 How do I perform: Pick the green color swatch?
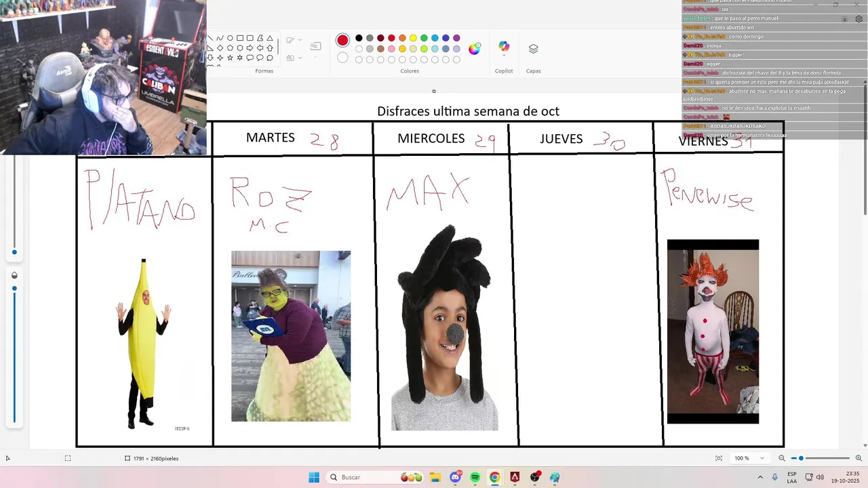point(424,38)
